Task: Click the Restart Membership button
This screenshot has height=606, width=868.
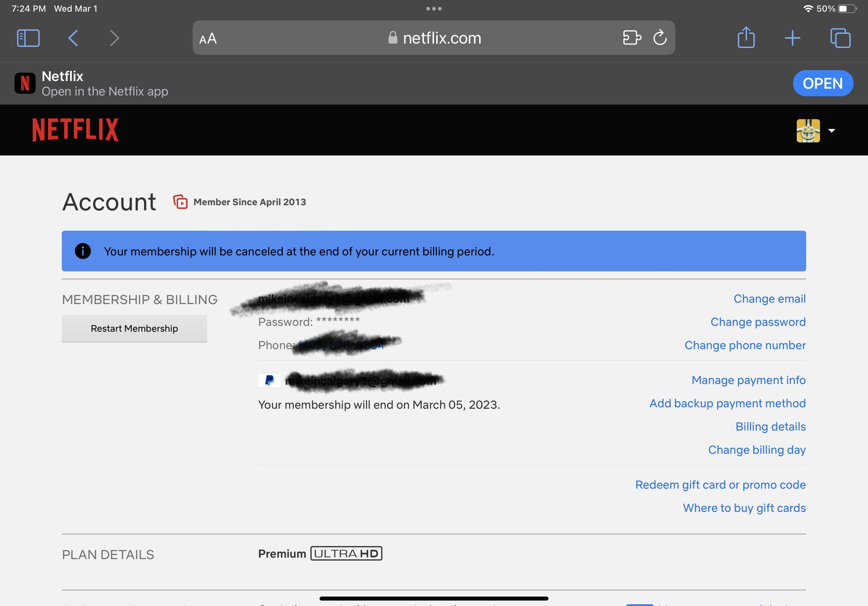Action: point(134,328)
